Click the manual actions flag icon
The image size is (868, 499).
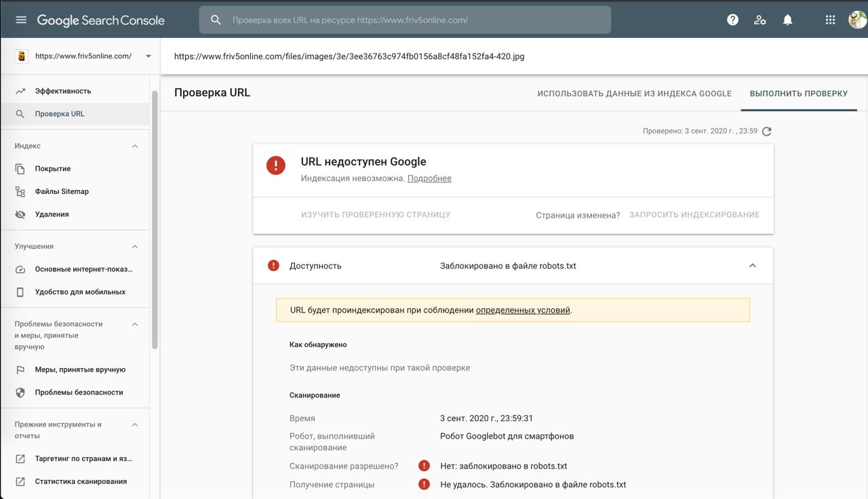20,370
